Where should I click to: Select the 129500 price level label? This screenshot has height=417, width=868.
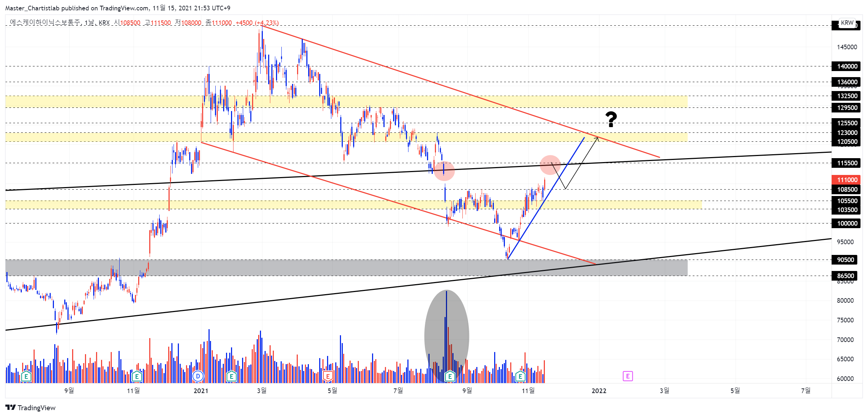(x=846, y=107)
